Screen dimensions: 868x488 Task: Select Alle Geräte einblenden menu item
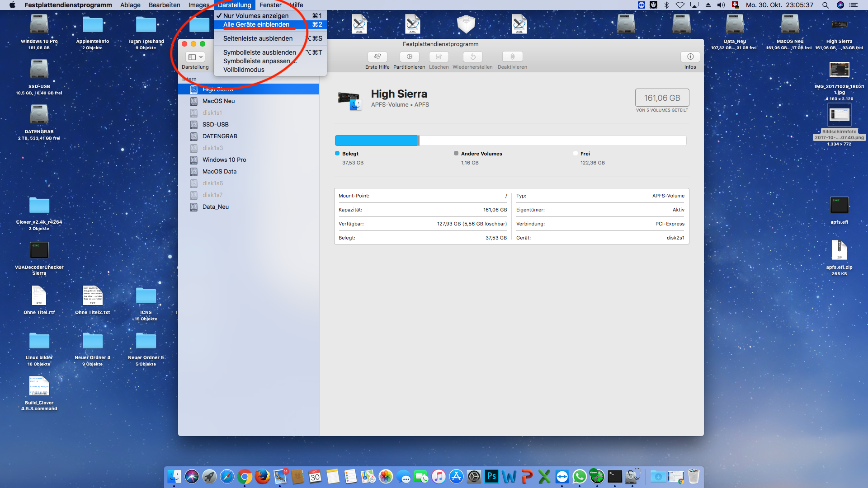pyautogui.click(x=256, y=24)
